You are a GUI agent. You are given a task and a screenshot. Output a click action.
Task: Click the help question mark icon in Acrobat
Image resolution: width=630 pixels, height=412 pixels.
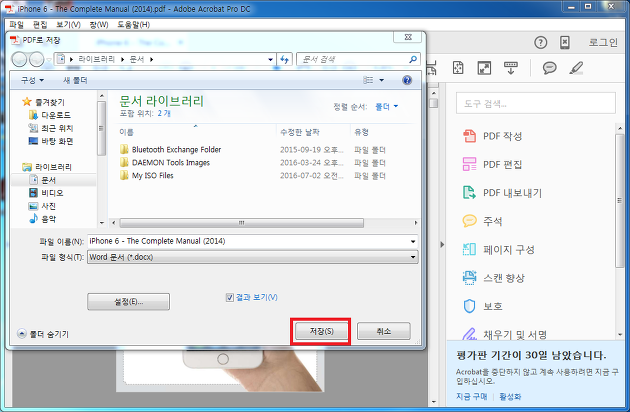click(540, 42)
